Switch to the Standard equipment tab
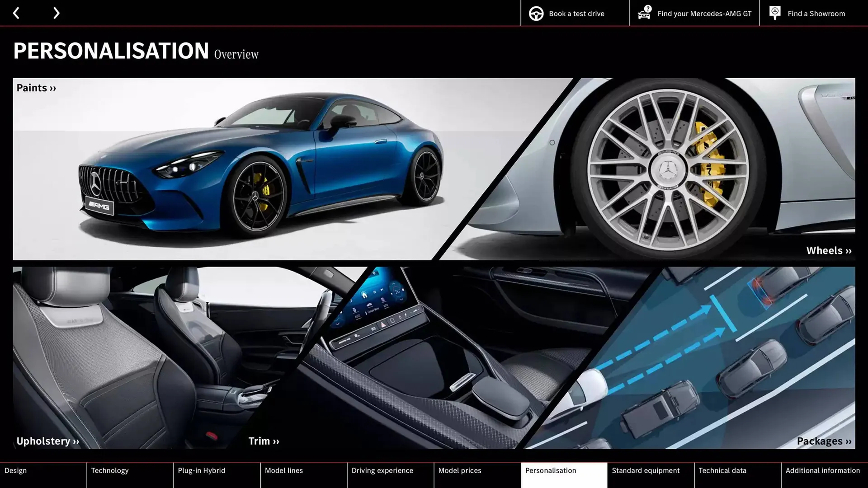The width and height of the screenshot is (868, 488). pyautogui.click(x=651, y=475)
